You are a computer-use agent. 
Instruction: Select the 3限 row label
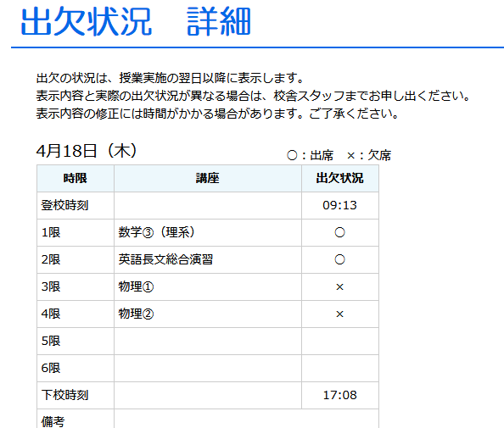pos(51,286)
